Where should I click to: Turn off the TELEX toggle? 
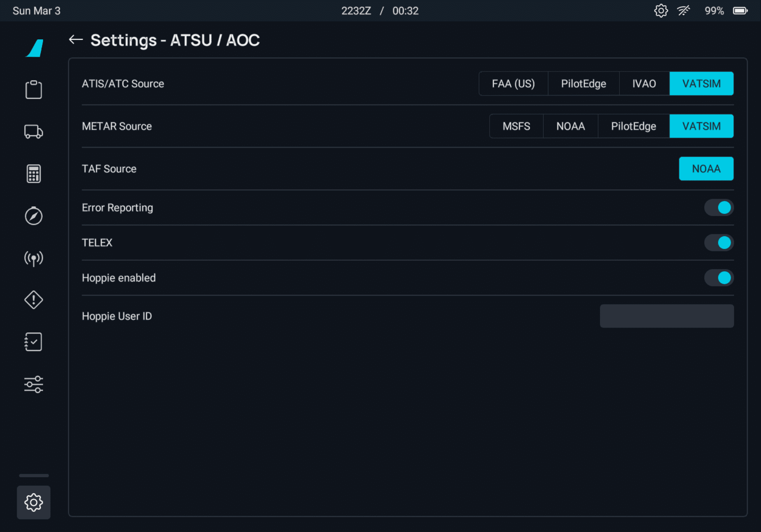719,242
